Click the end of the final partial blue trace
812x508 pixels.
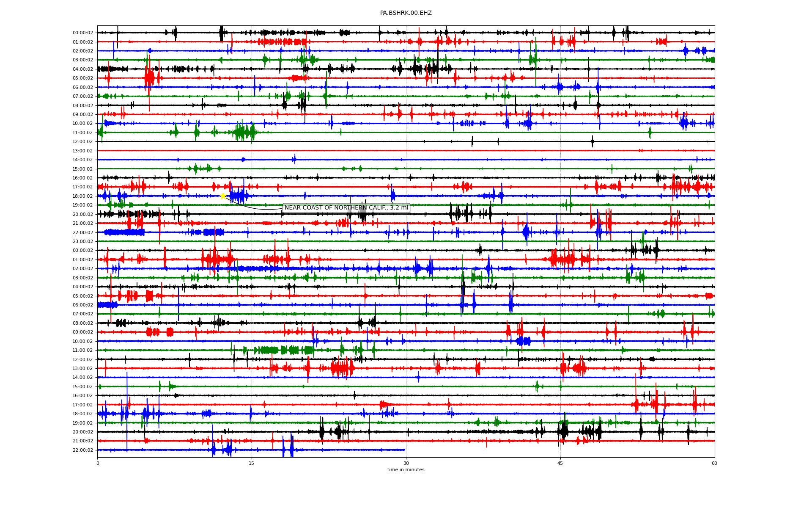click(x=404, y=450)
